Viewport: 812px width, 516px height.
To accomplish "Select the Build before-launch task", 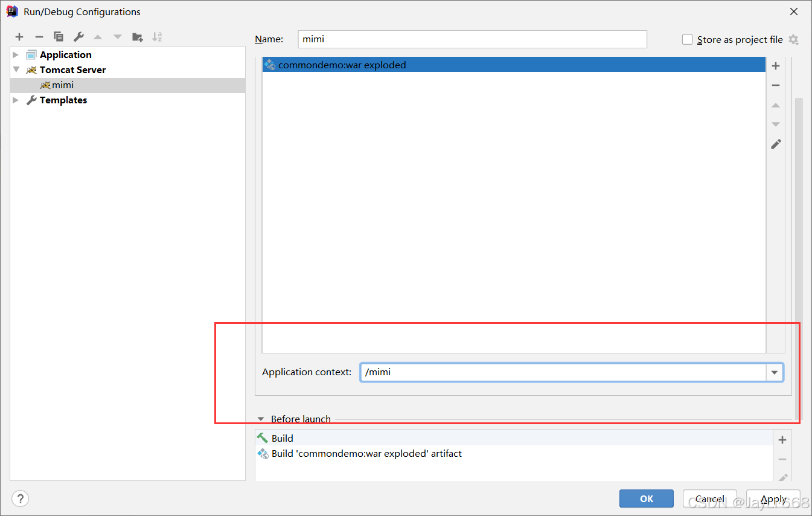I will pos(514,438).
